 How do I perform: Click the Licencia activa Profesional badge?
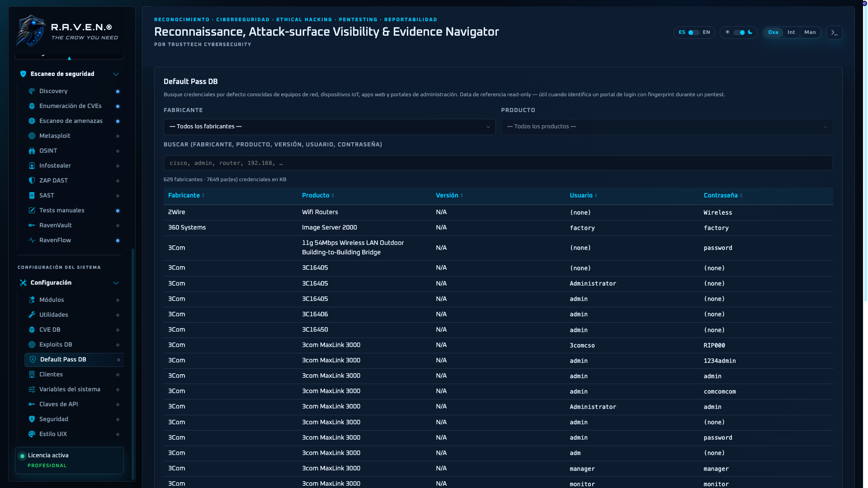pos(69,460)
